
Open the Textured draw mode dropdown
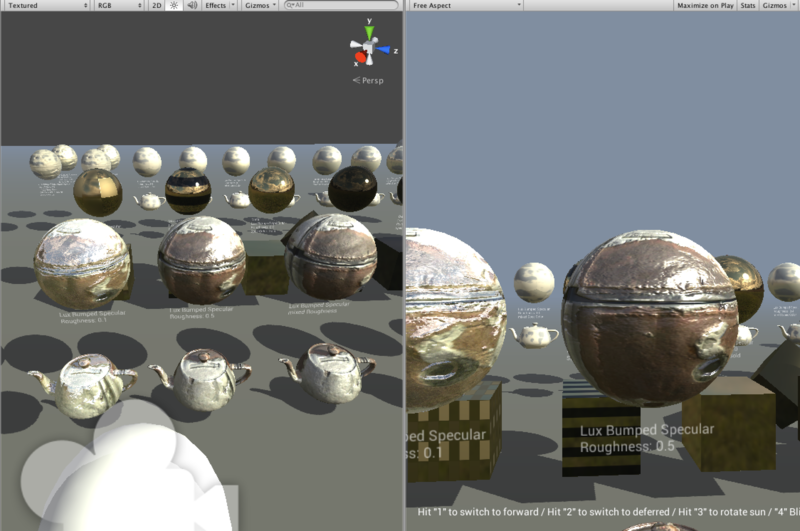click(47, 5)
